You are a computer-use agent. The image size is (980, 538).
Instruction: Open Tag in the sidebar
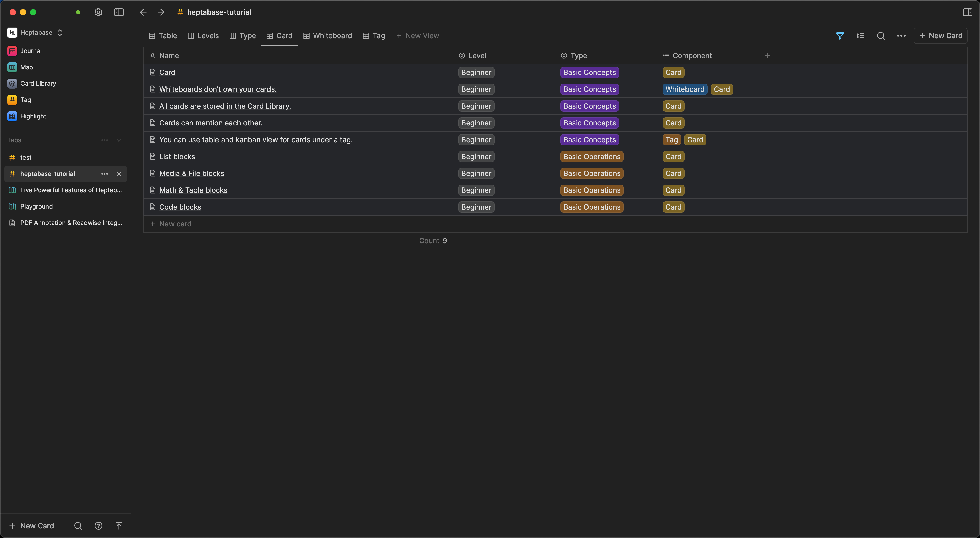click(x=26, y=100)
